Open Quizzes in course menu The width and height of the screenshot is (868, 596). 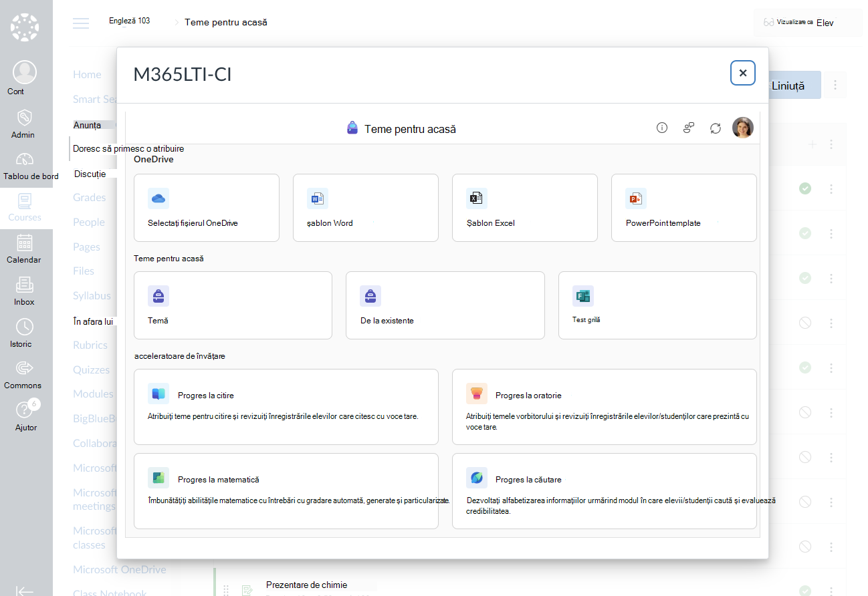(x=91, y=370)
